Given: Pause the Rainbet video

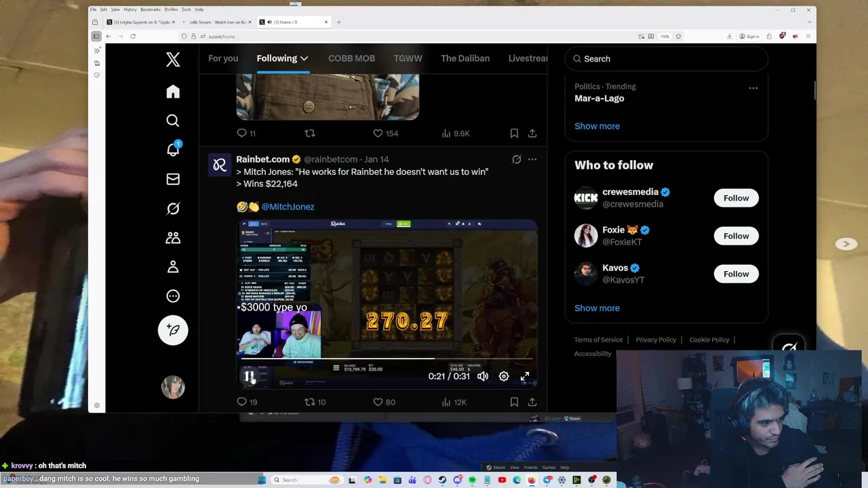Looking at the screenshot, I should [250, 376].
